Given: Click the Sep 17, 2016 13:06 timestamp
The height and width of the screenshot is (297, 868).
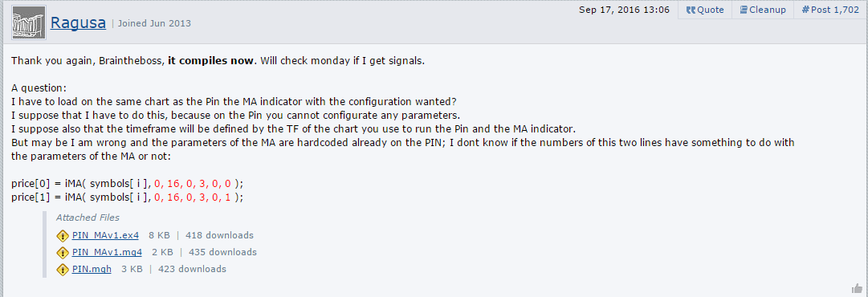Looking at the screenshot, I should point(624,10).
